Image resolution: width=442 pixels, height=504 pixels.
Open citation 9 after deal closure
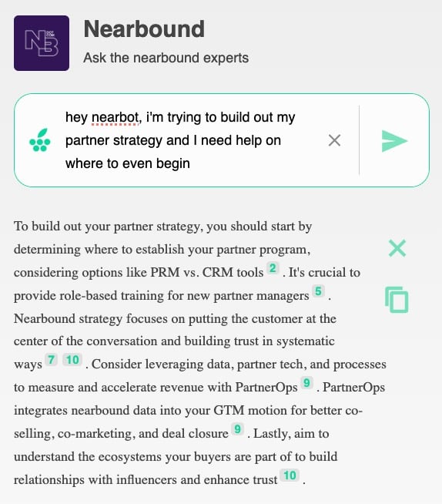[x=238, y=429]
